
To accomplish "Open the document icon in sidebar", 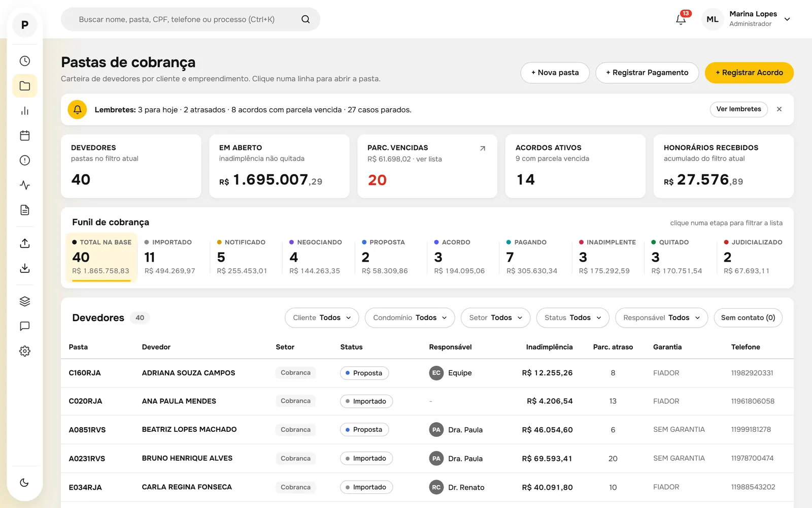I will pos(24,210).
